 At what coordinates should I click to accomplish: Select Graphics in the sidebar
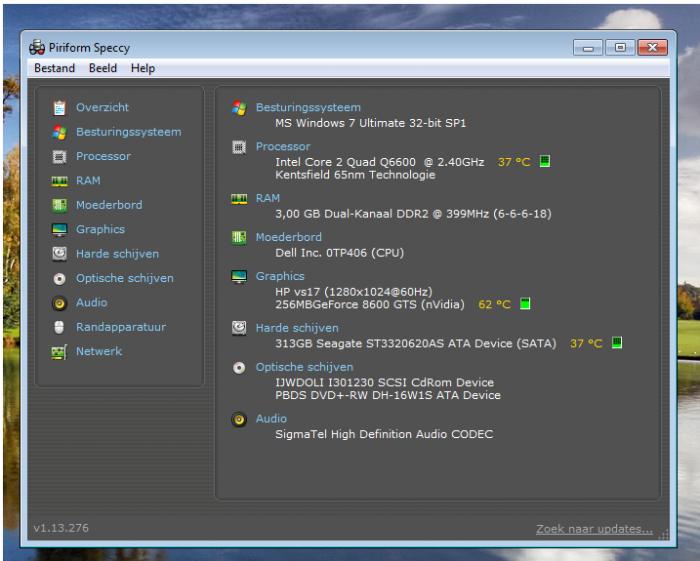[x=100, y=229]
